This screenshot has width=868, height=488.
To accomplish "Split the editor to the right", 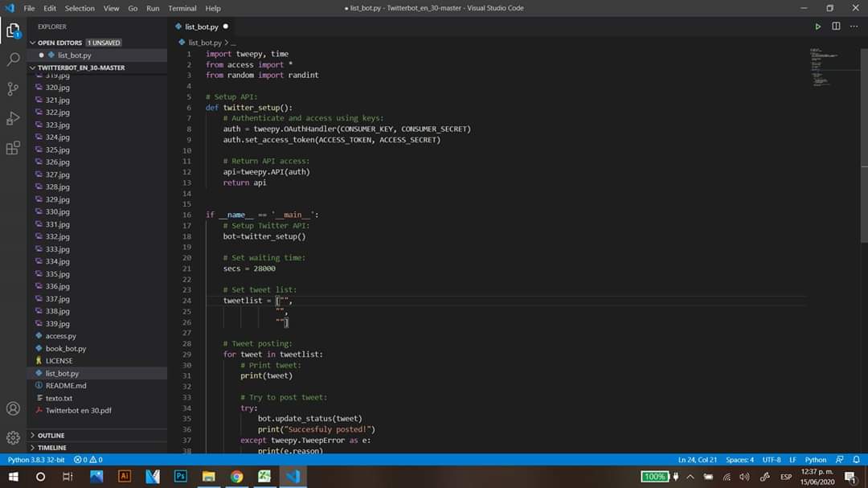I will (x=836, y=27).
